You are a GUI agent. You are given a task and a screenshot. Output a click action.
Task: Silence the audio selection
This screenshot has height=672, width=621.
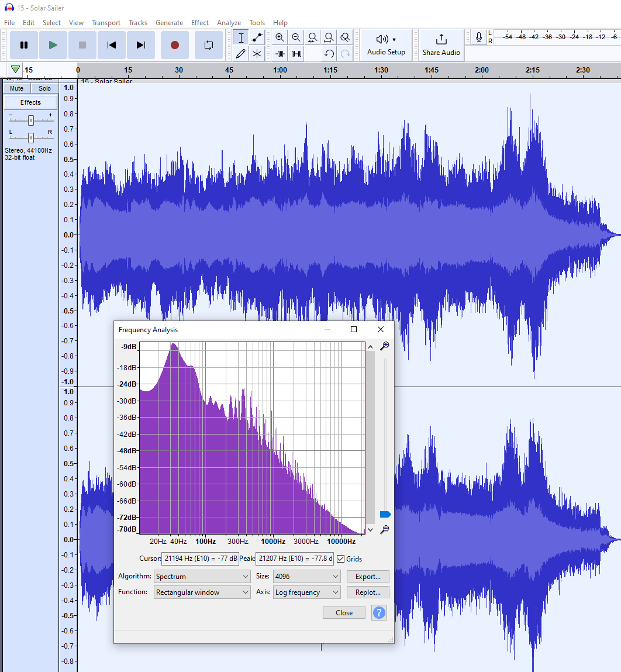pos(296,54)
